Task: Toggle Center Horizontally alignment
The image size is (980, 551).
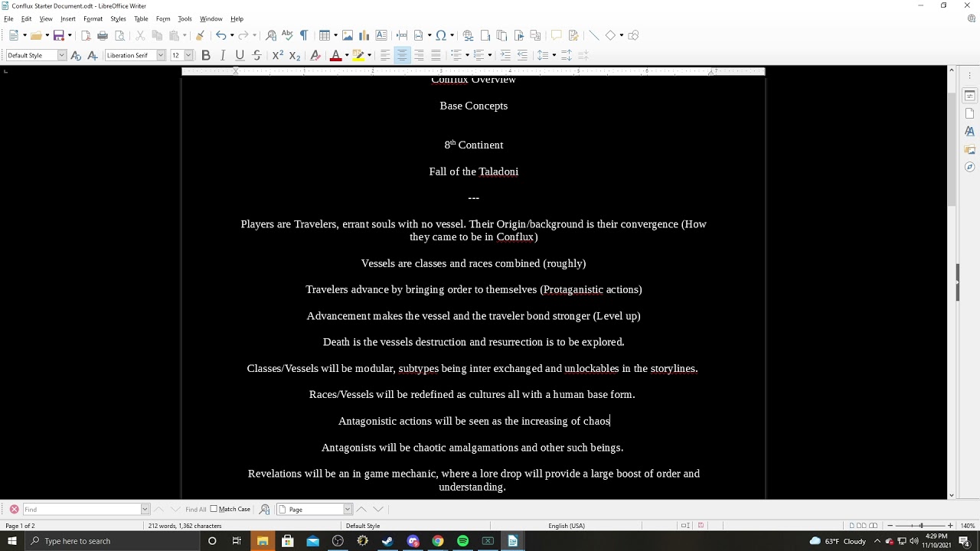Action: pyautogui.click(x=402, y=55)
